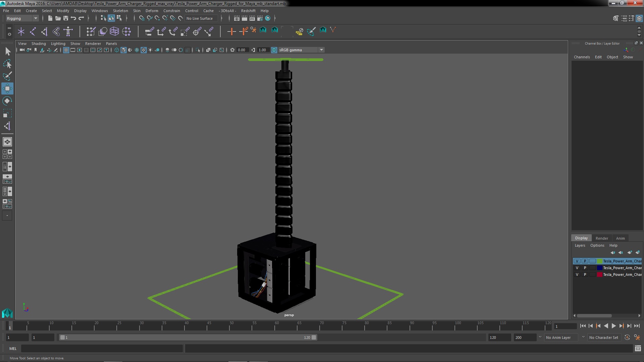Image resolution: width=644 pixels, height=362 pixels.
Task: Toggle visibility V for third Tesla_Power_Arm_Char layer
Action: [x=577, y=275]
